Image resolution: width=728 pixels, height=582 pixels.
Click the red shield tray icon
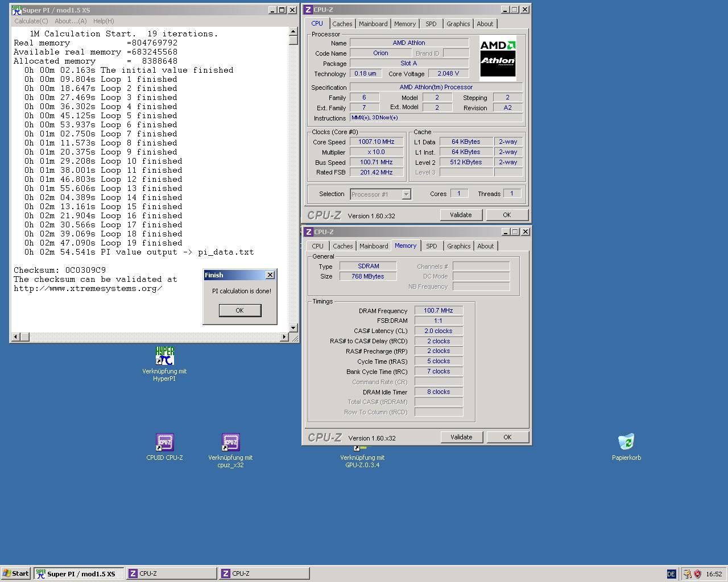[697, 574]
